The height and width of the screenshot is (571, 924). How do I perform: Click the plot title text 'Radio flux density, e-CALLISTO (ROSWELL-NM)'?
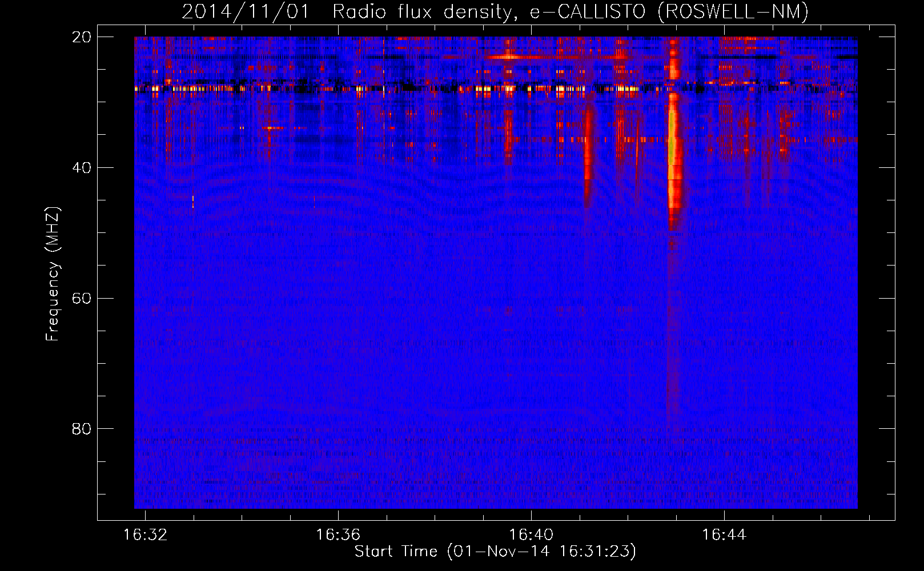(570, 11)
